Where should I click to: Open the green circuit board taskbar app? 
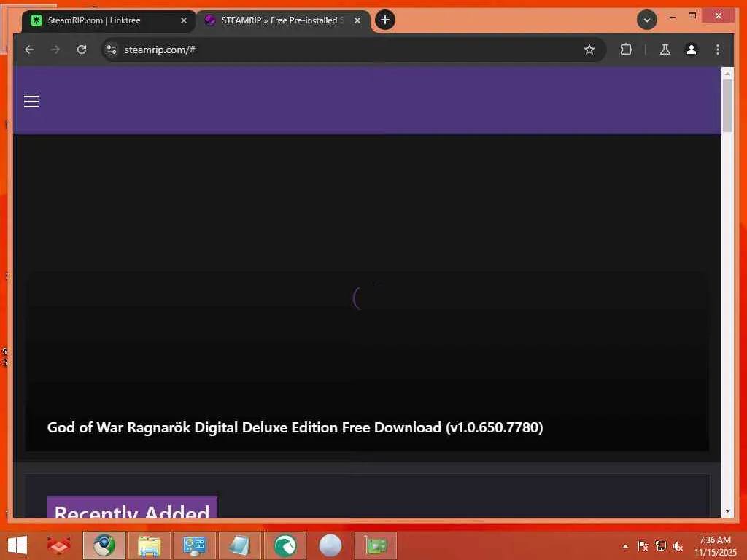(376, 545)
